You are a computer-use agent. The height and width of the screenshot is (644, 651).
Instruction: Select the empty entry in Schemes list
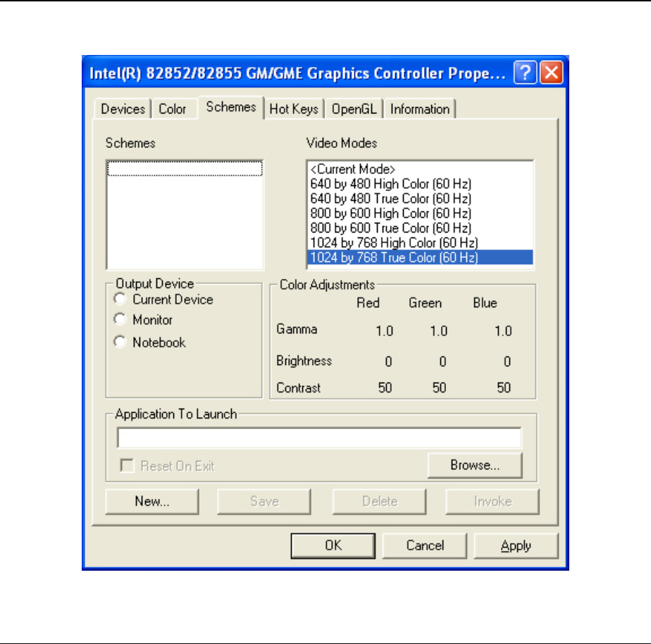[x=185, y=168]
